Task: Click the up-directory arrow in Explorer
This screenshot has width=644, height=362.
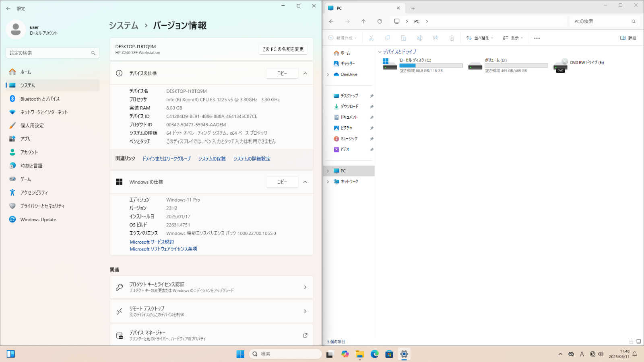Action: tap(363, 21)
